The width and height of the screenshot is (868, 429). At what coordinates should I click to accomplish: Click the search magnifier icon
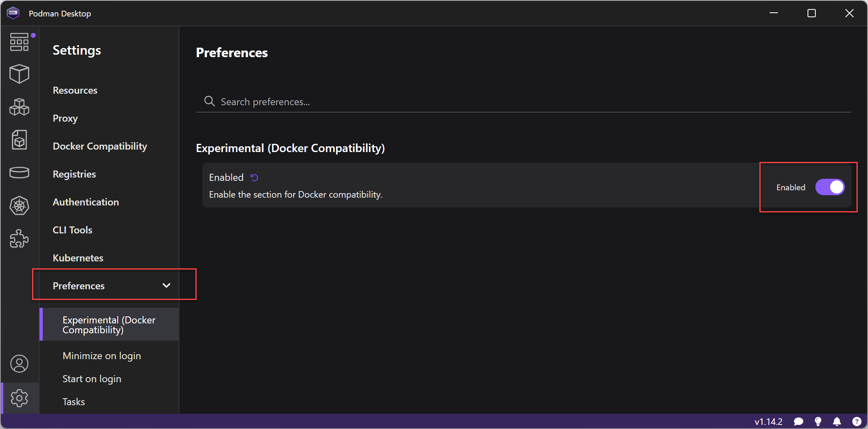pos(209,101)
